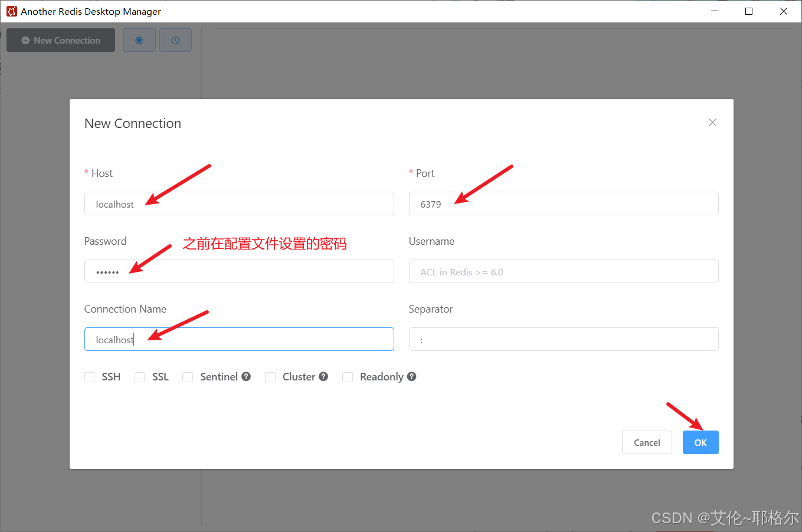Open settings via the gear icon button
Screen dimensions: 802x532
click(x=139, y=40)
